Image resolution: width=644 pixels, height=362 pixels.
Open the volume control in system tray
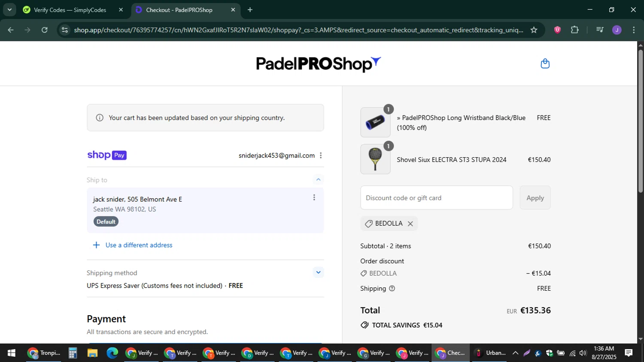click(583, 353)
